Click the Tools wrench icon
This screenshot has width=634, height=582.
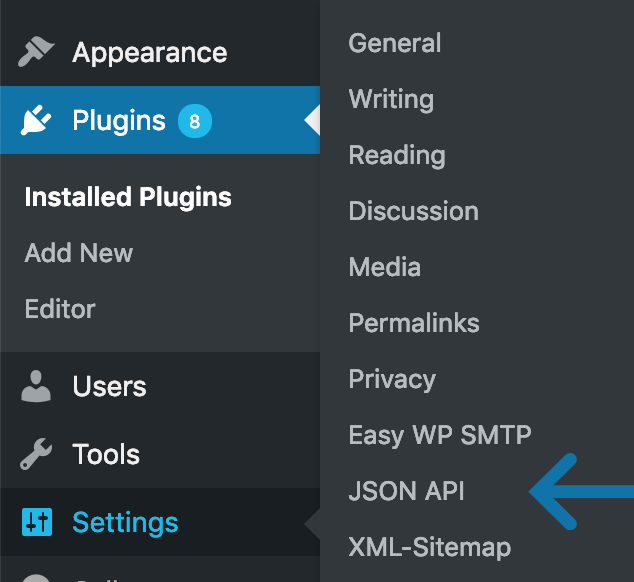36,454
